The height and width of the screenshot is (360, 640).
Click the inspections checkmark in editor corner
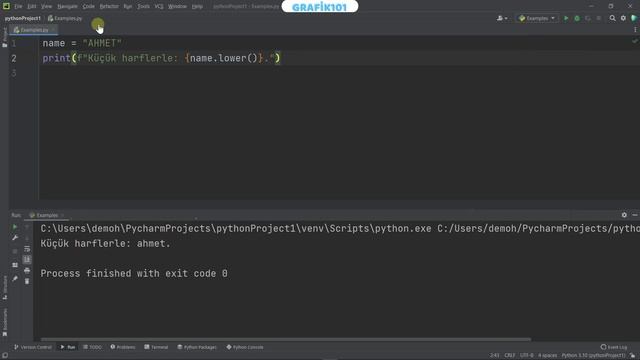click(635, 41)
